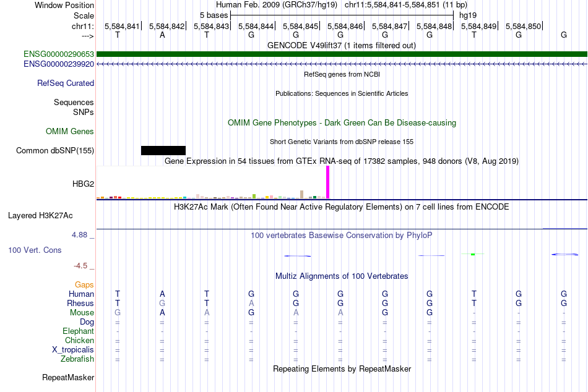588x392 pixels.
Task: Select the Dog alignment row label
Action: [x=87, y=322]
